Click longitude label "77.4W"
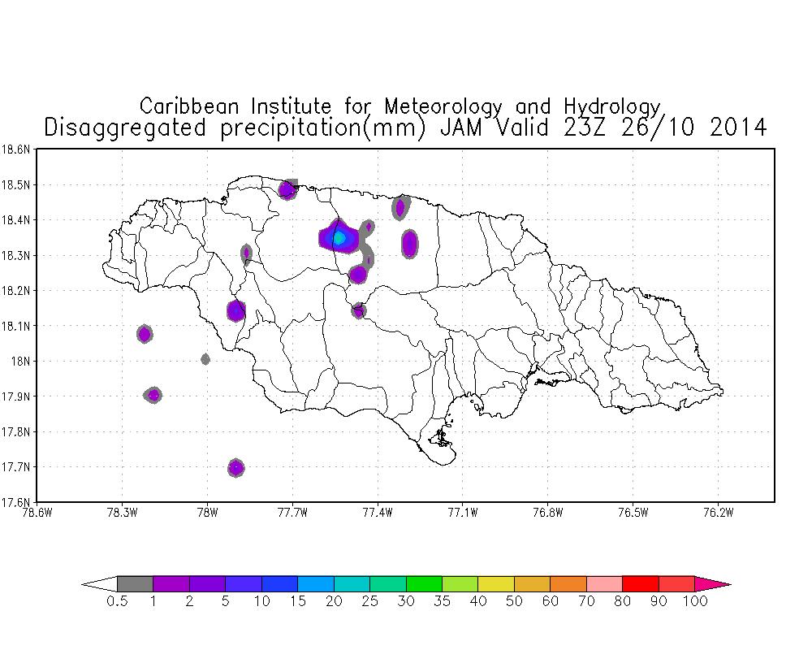 click(378, 513)
